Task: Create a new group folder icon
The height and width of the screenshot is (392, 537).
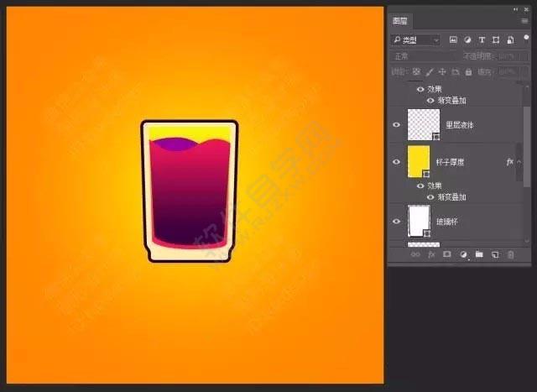Action: click(x=479, y=254)
